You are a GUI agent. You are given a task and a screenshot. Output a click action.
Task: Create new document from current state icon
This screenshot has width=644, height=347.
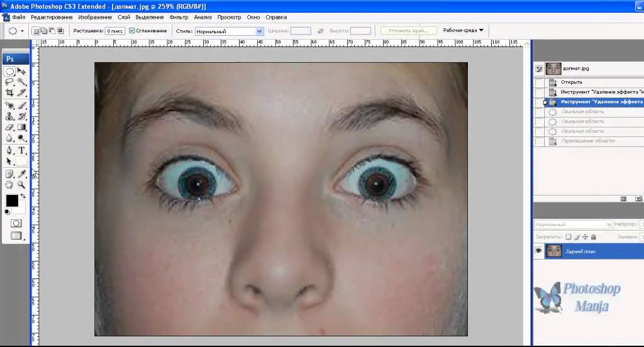coord(623,199)
